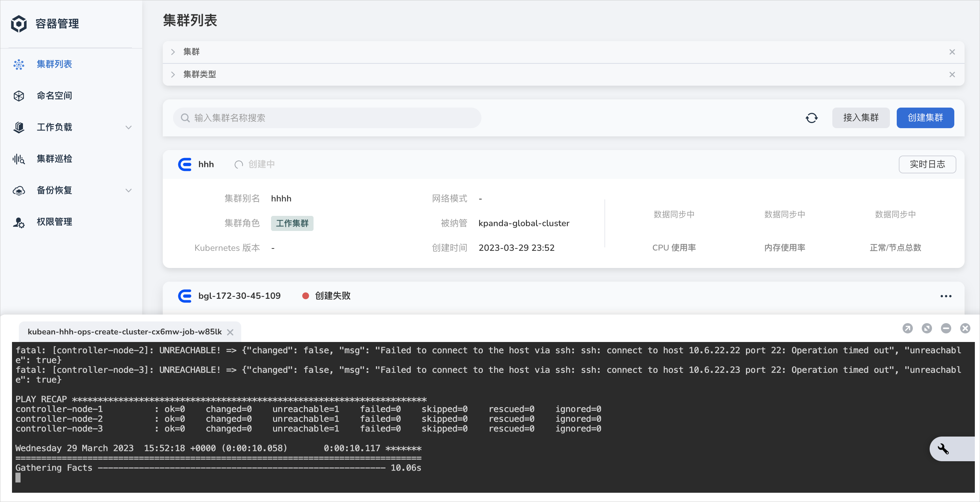Select the kubean-hhh-ops-create-cluster log tab
This screenshot has height=502, width=980.
pos(124,332)
